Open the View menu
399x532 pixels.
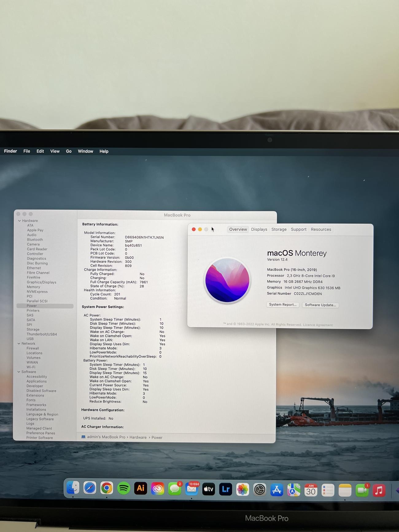(55, 151)
